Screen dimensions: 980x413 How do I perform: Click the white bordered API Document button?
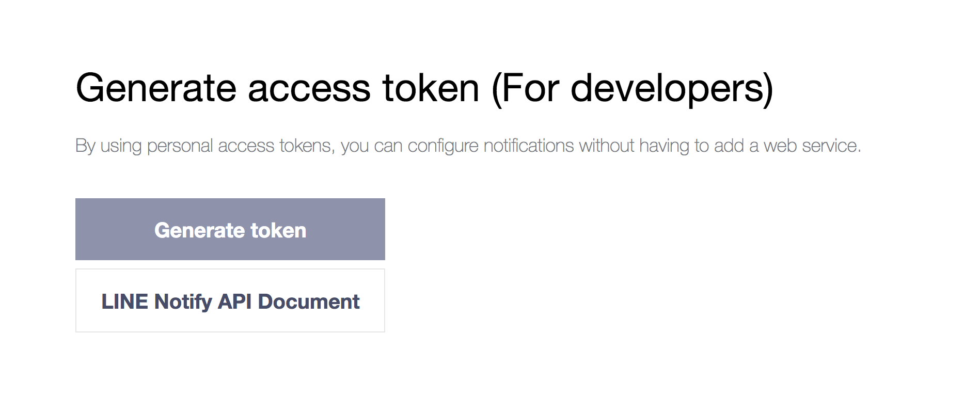coord(230,300)
